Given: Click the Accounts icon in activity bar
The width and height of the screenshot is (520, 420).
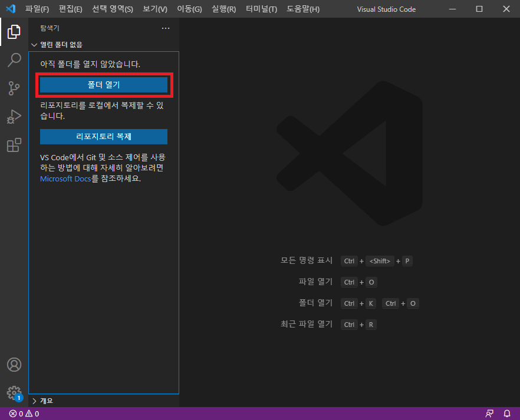Looking at the screenshot, I should point(14,365).
